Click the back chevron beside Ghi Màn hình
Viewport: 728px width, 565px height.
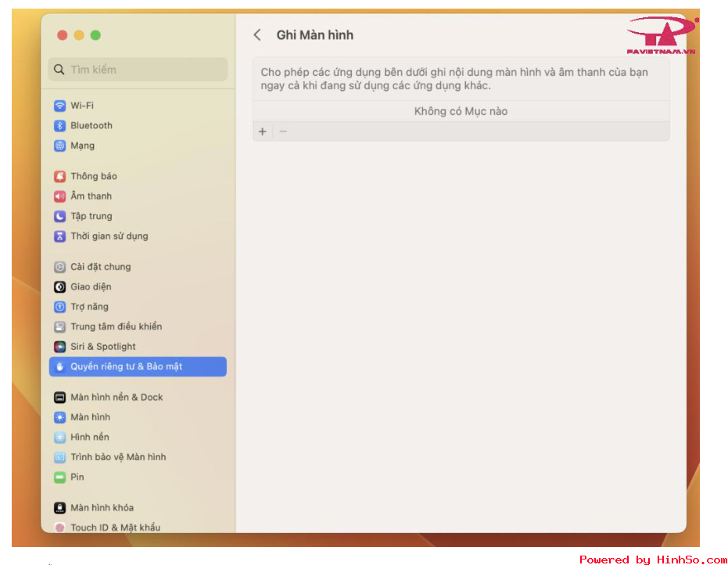click(257, 35)
